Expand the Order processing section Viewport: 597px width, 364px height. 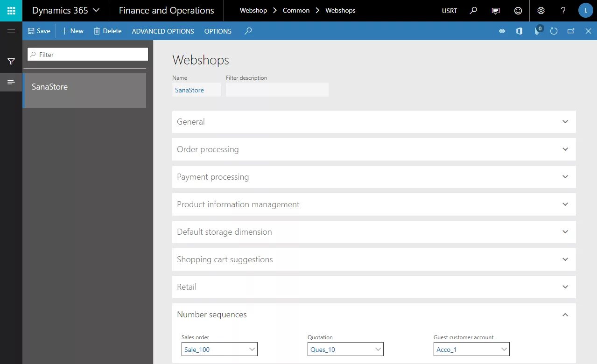click(374, 149)
